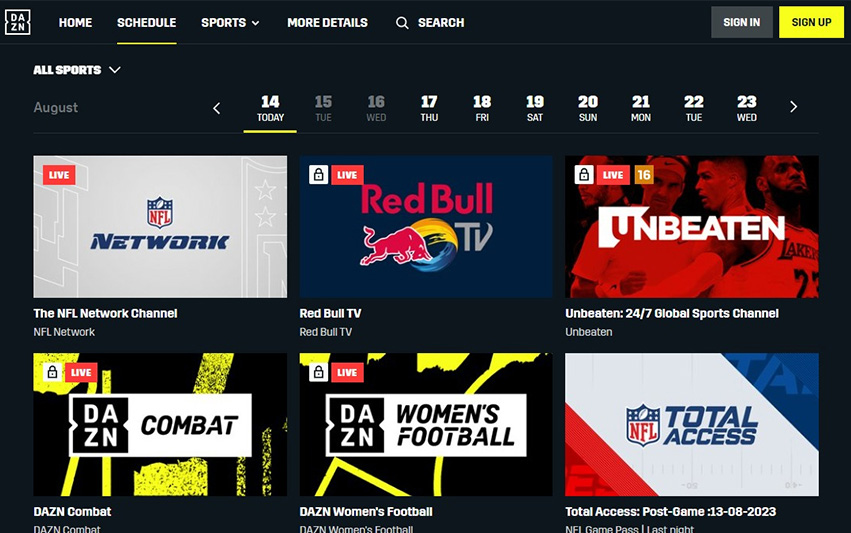Click 'Total Access: Post-Game :13-08-2023' title
The width and height of the screenshot is (851, 533).
(x=670, y=511)
